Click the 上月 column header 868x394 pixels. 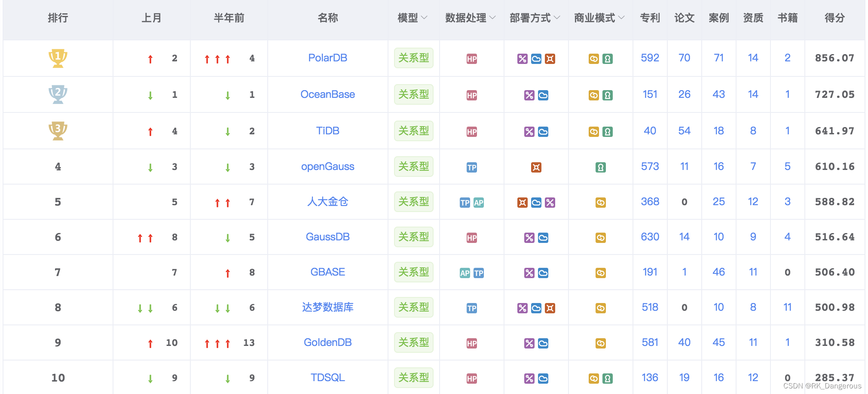(x=152, y=18)
